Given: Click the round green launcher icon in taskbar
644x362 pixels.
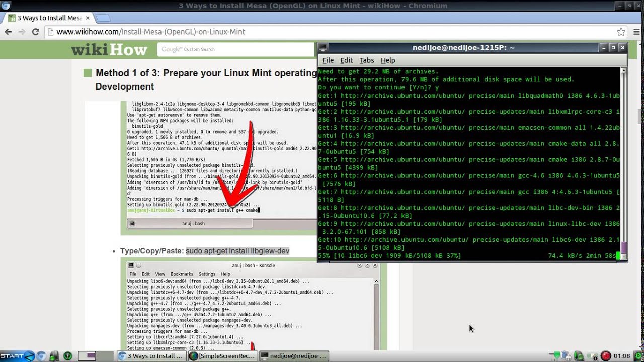Looking at the screenshot, I should 67,356.
